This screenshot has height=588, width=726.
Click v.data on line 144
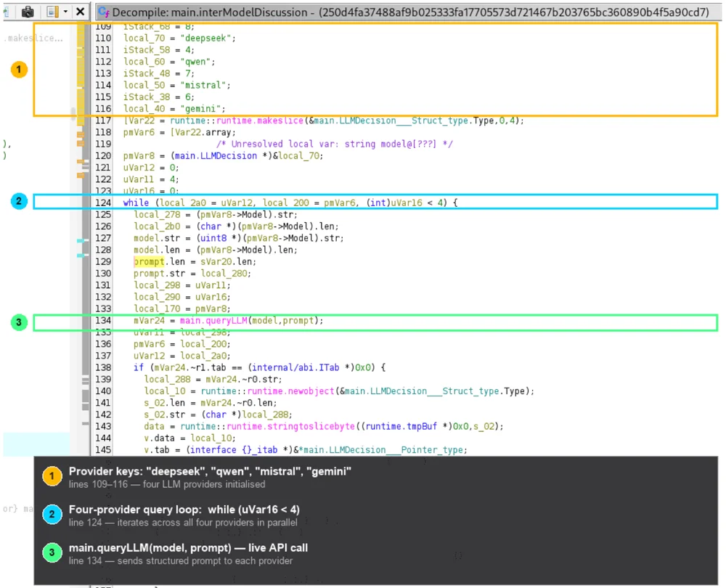(x=159, y=438)
